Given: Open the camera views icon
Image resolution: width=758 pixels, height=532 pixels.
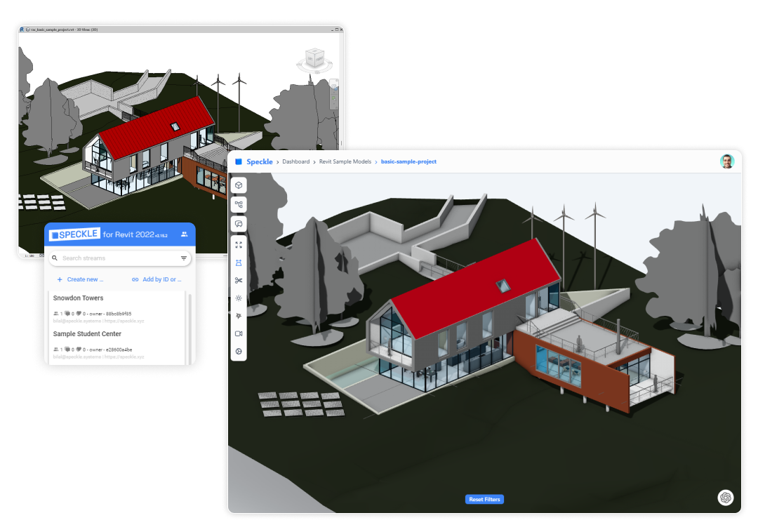Looking at the screenshot, I should pyautogui.click(x=239, y=333).
